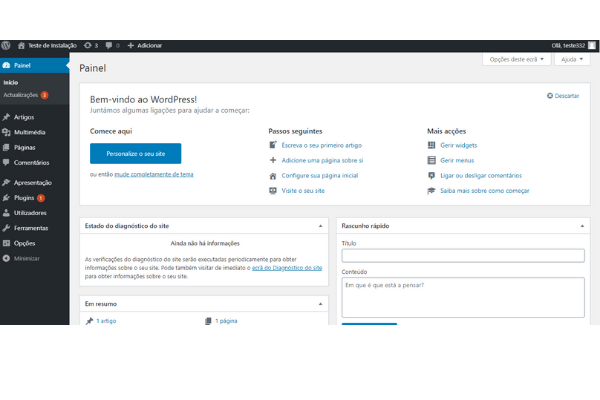Open the Apresentação menu
The image size is (600, 400).
(34, 183)
